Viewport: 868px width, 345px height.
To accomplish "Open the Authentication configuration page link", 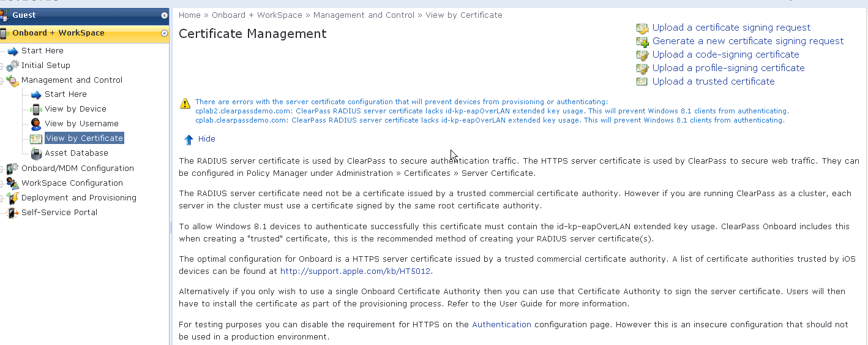I will [x=501, y=325].
